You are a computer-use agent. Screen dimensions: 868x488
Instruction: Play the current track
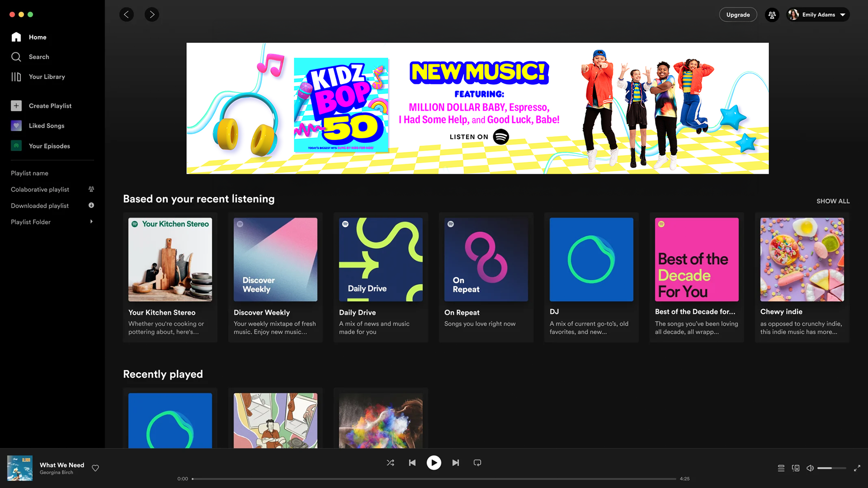[x=434, y=463]
